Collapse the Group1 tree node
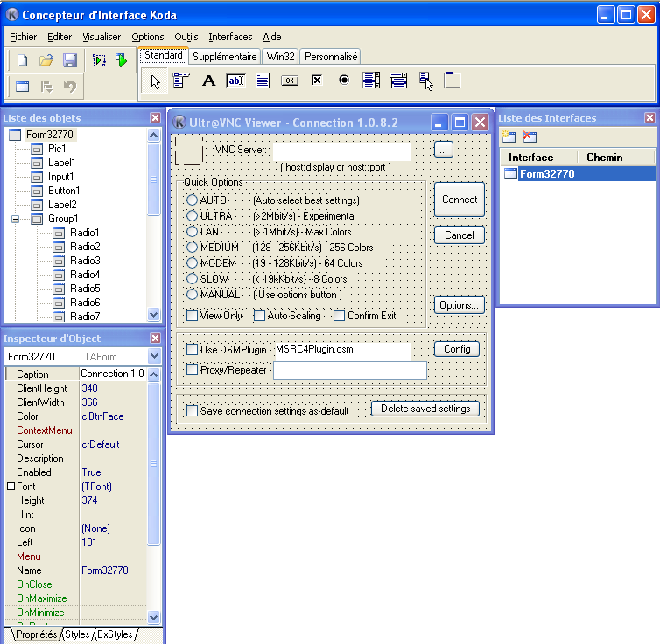The image size is (660, 644). pos(15,219)
